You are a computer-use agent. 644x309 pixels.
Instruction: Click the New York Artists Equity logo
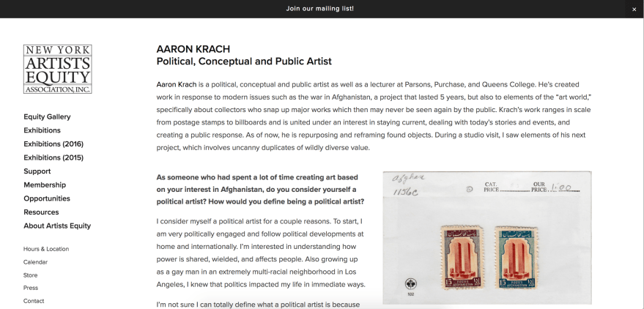point(58,70)
